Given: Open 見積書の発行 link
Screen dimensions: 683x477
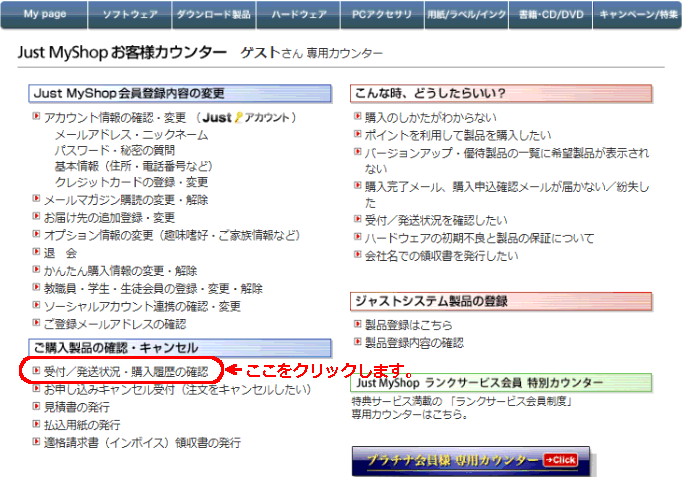Looking at the screenshot, I should coord(77,407).
